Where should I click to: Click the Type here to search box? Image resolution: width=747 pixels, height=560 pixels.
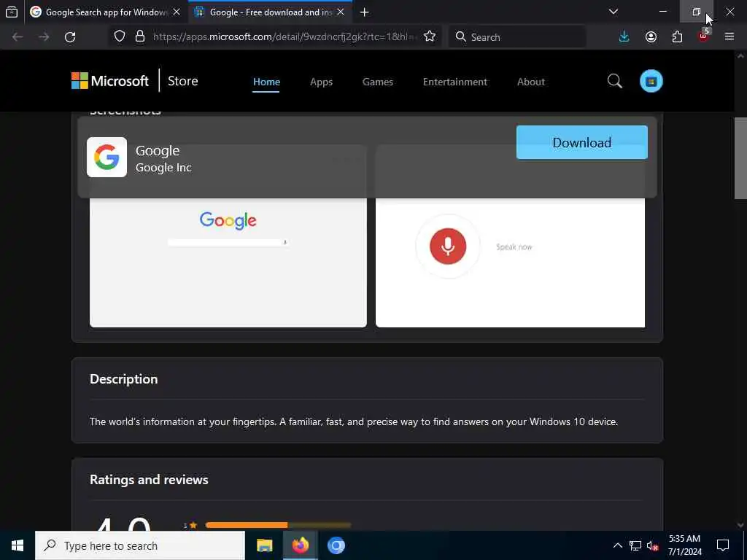(x=140, y=545)
